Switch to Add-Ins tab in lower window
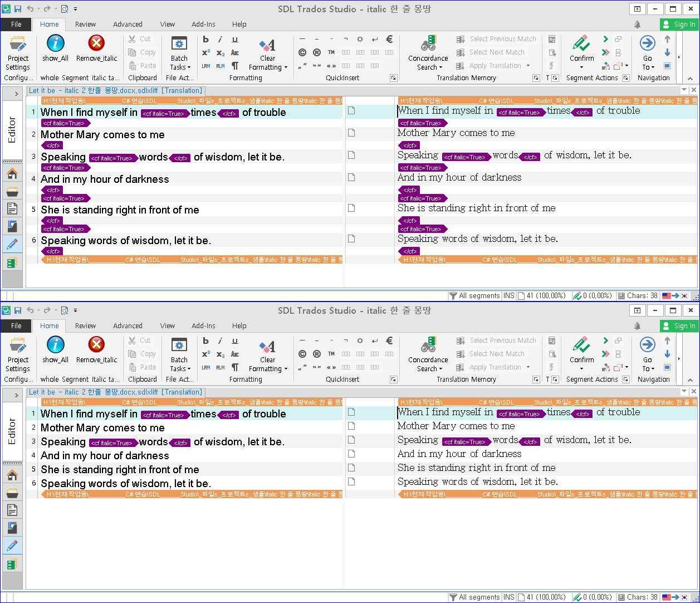The width and height of the screenshot is (700, 603). tap(203, 325)
